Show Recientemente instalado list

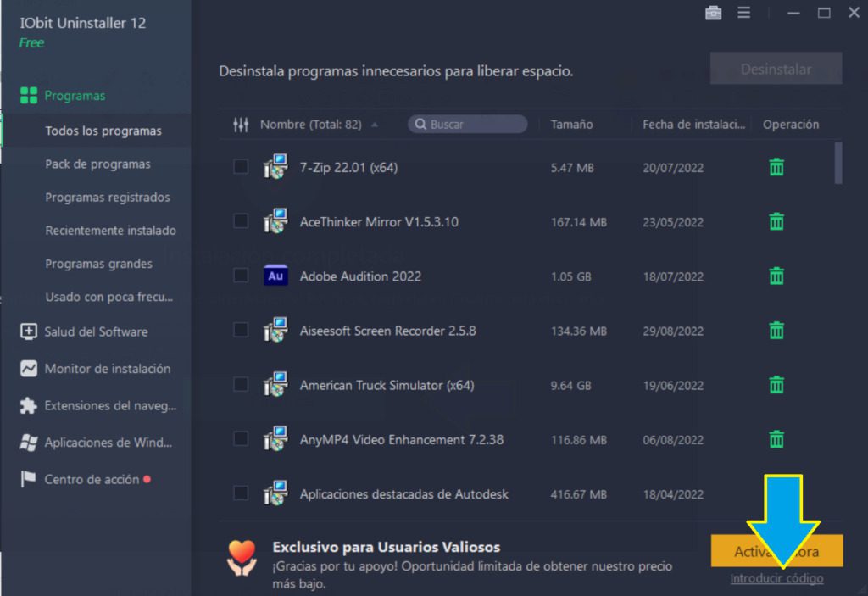coord(111,231)
